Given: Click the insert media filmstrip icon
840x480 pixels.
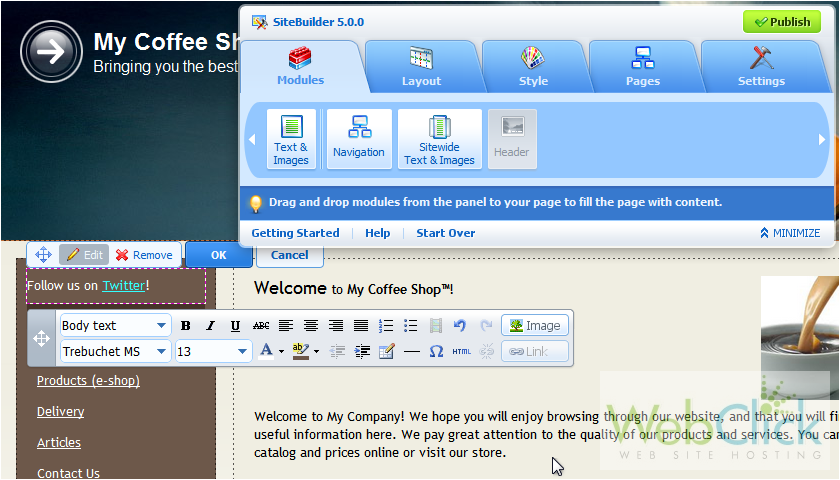Looking at the screenshot, I should (x=436, y=326).
